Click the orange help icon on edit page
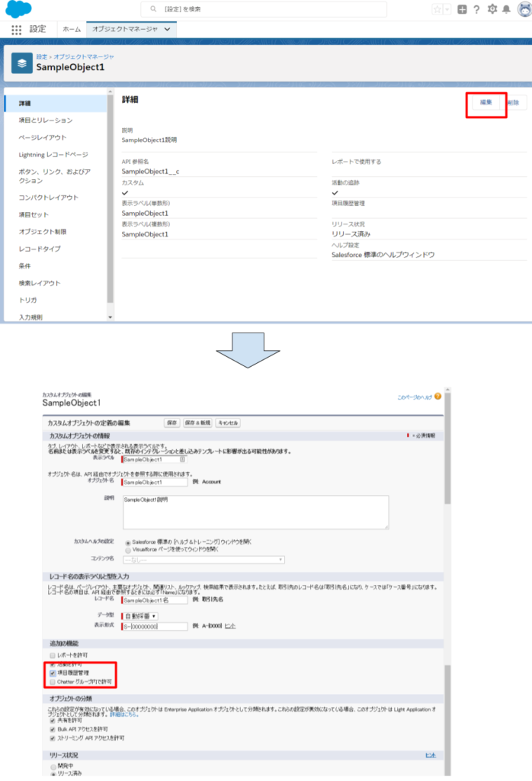The image size is (532, 781). coord(437,397)
